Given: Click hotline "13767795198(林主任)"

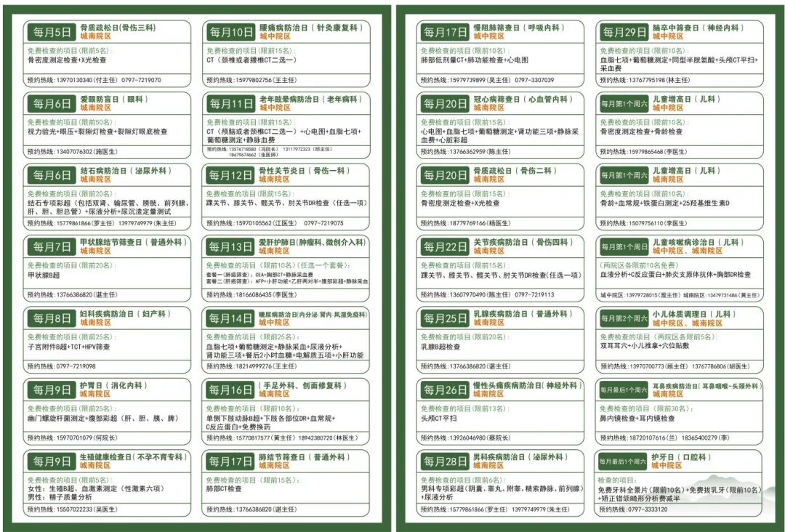Looking at the screenshot, I should pyautogui.click(x=659, y=80).
